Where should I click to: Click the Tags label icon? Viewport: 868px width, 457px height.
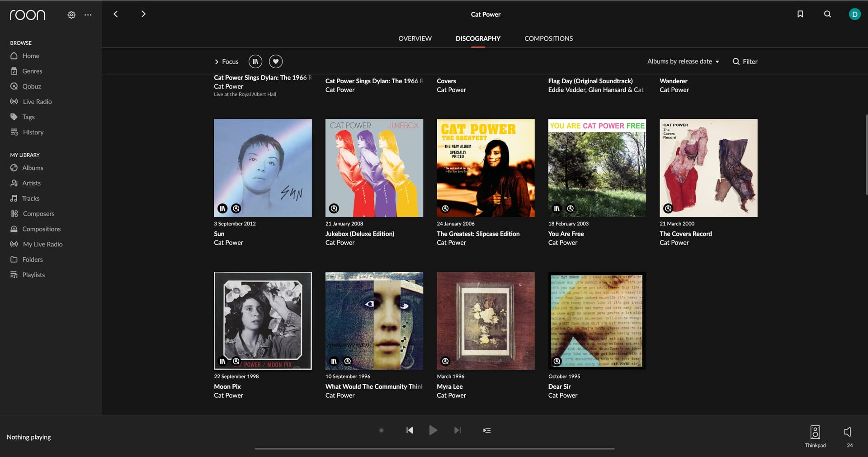pos(14,117)
